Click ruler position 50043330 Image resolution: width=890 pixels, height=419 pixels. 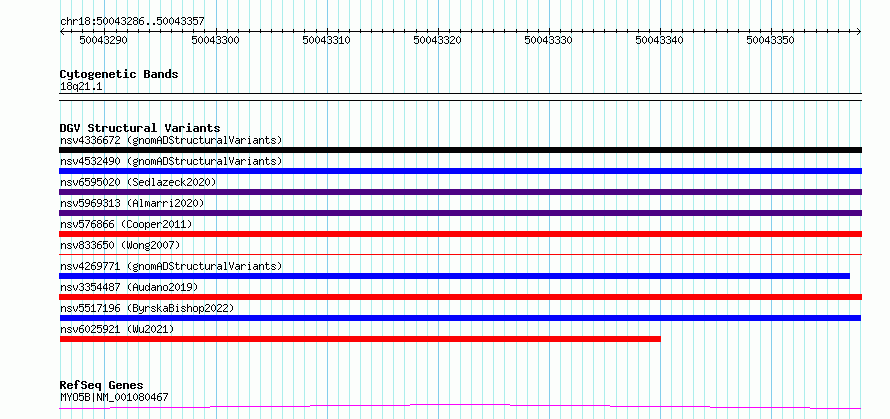click(548, 40)
